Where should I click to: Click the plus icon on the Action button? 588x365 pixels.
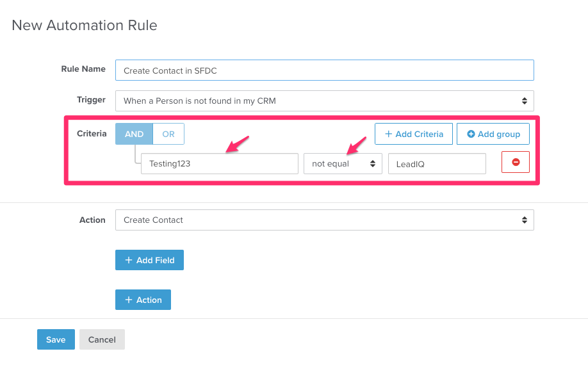click(x=129, y=300)
